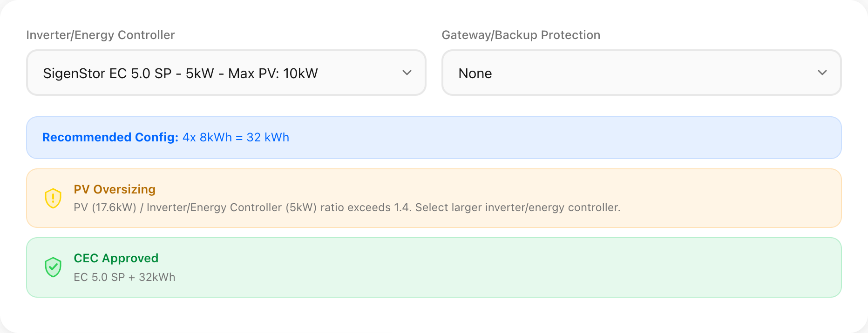Expand the inverter dropdown chevron arrow
Screen dimensions: 868x333
(x=407, y=73)
